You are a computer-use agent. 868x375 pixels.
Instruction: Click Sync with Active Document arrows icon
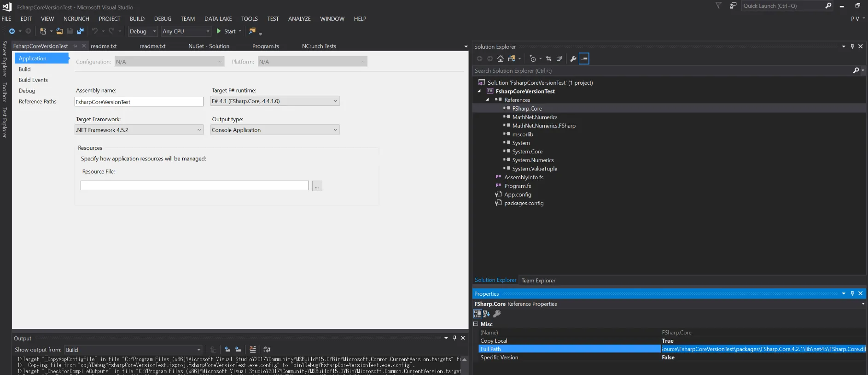pyautogui.click(x=548, y=59)
